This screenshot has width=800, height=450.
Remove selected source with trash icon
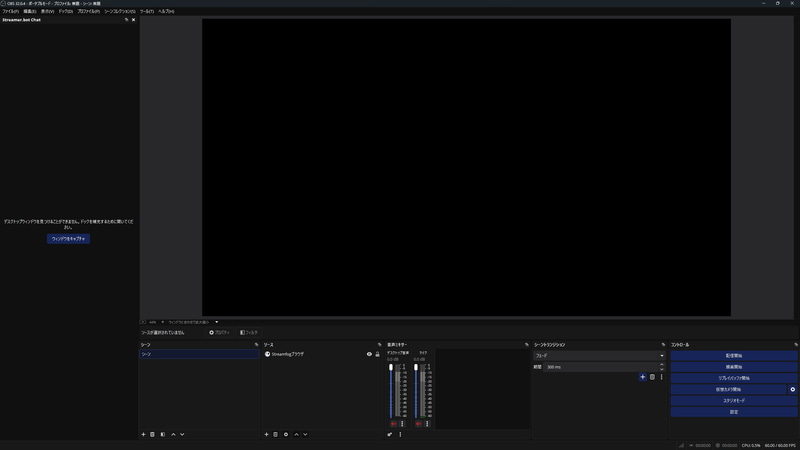276,435
